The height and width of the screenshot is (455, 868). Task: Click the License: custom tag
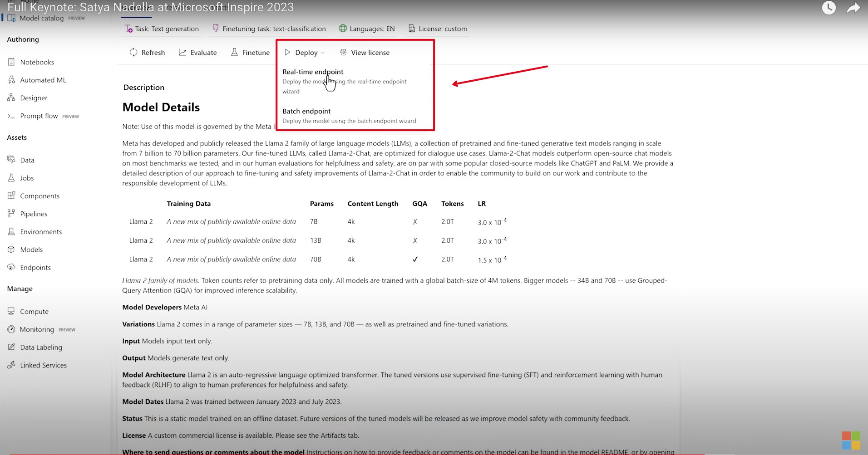[438, 29]
